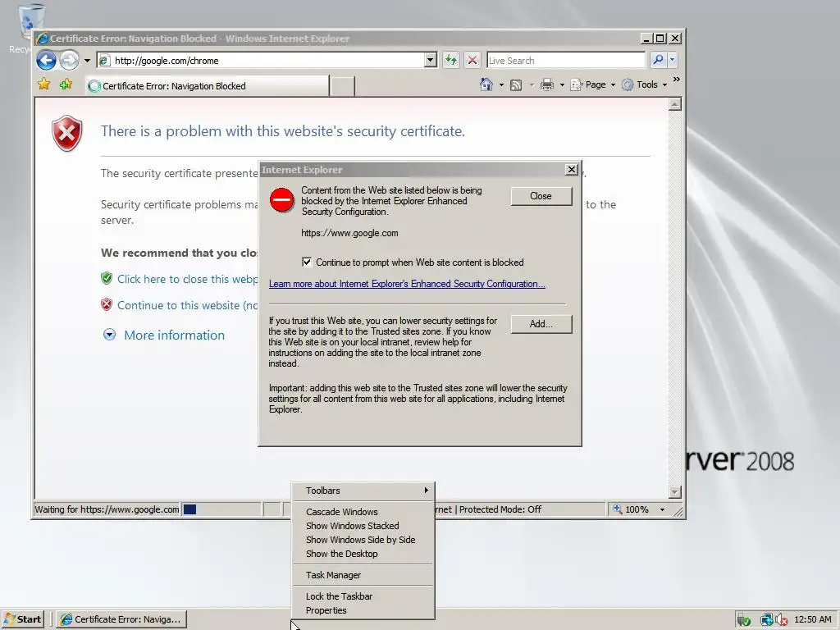Click the Forward navigation arrow
Image resolution: width=840 pixels, height=630 pixels.
69,60
